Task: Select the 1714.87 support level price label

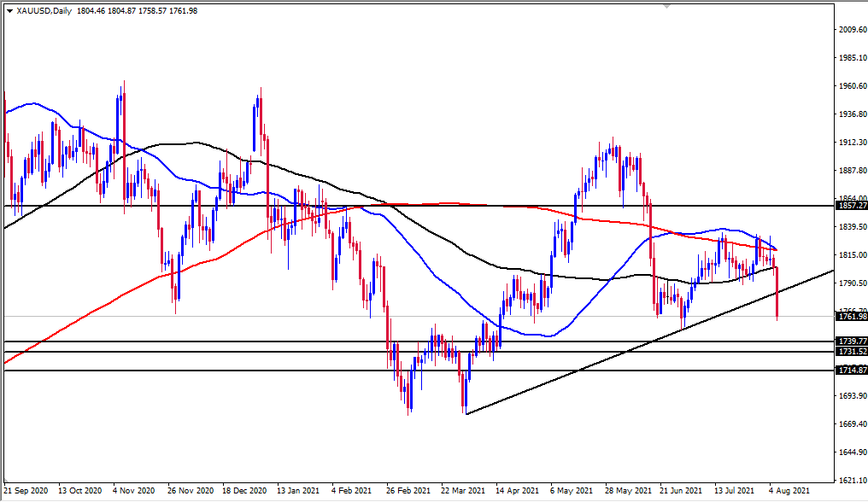Action: (x=853, y=371)
